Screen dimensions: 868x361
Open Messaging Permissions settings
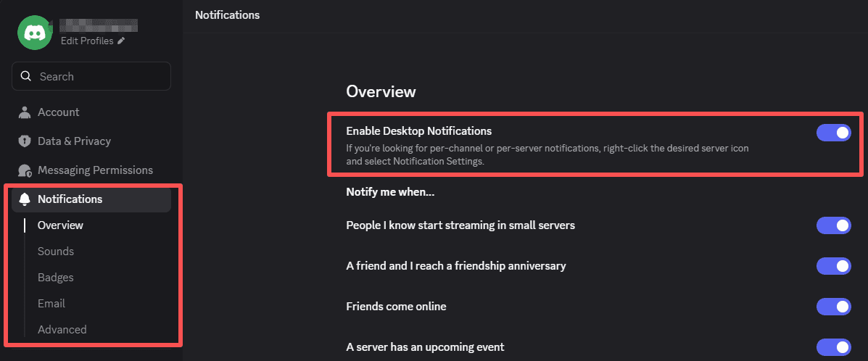click(91, 170)
